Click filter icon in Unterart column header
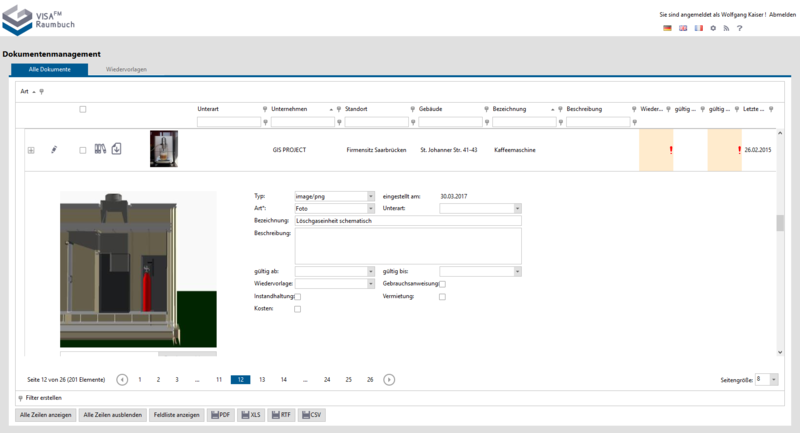Image resolution: width=800 pixels, height=433 pixels. (265, 109)
